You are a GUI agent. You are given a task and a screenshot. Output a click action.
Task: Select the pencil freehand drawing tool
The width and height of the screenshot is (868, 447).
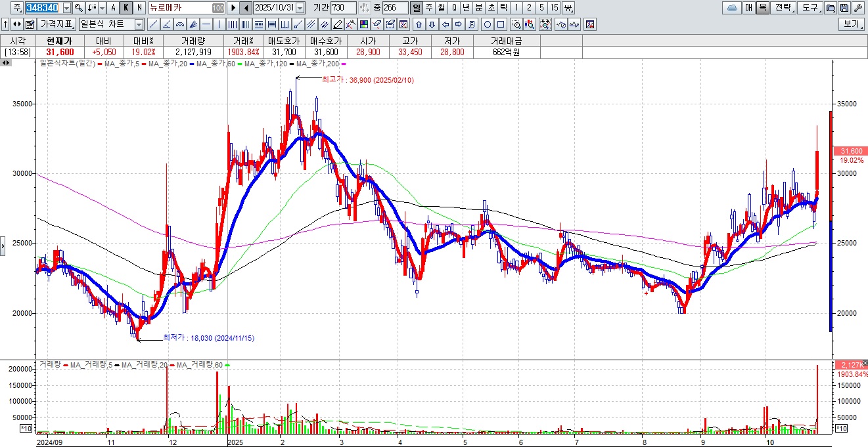click(x=337, y=24)
